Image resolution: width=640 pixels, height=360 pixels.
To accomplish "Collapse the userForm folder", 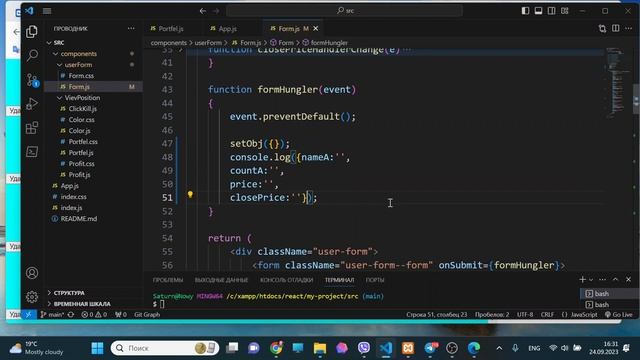I will coord(60,64).
